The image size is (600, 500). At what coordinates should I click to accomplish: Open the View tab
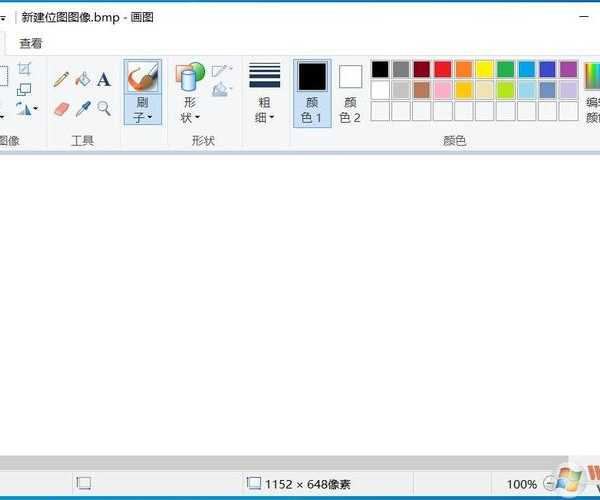pyautogui.click(x=31, y=44)
